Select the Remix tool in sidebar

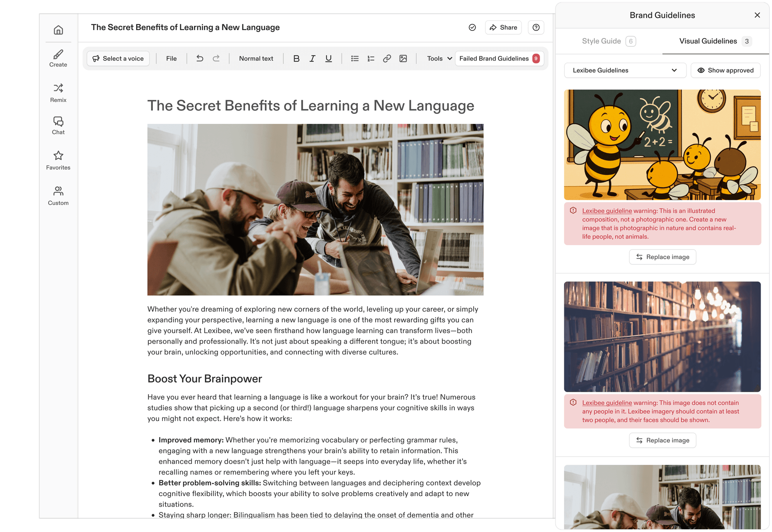click(x=58, y=92)
